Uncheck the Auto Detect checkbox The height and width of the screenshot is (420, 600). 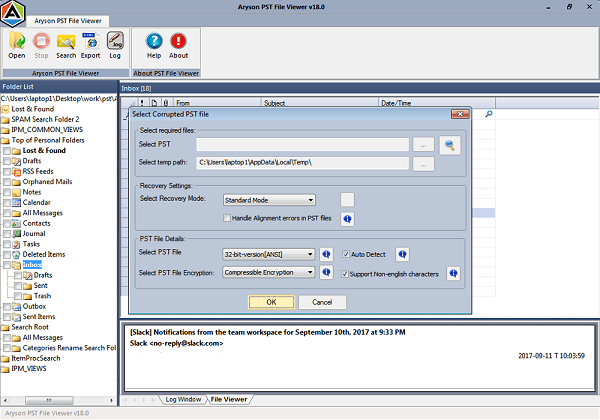click(347, 254)
